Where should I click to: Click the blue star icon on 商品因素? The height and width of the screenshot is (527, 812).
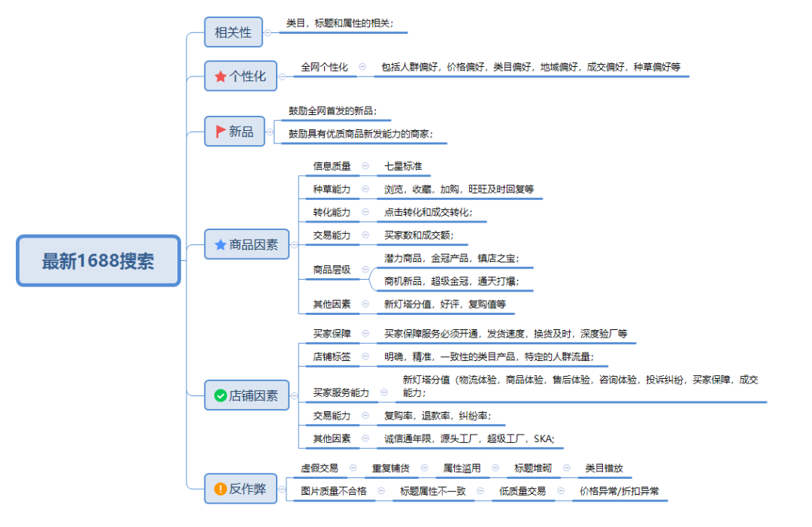(220, 244)
